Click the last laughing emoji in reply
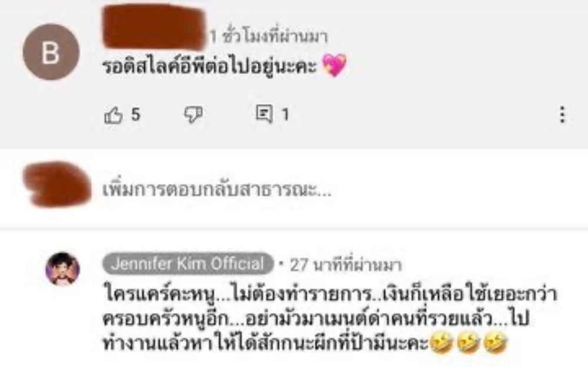Screen dimensions: 588x374 coord(495,343)
